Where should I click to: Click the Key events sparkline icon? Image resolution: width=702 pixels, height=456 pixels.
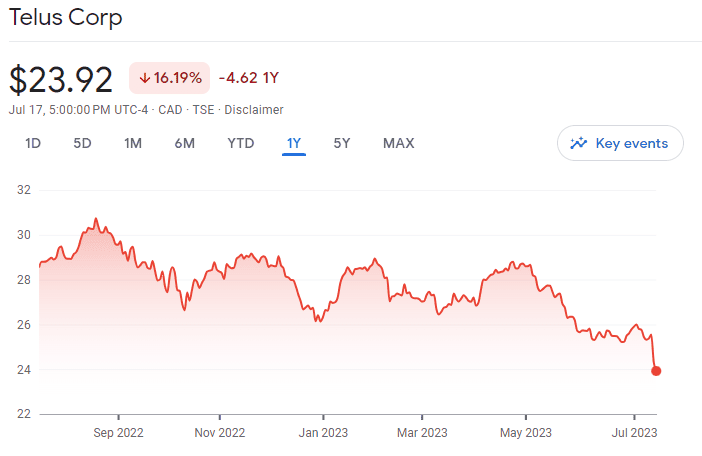[578, 143]
